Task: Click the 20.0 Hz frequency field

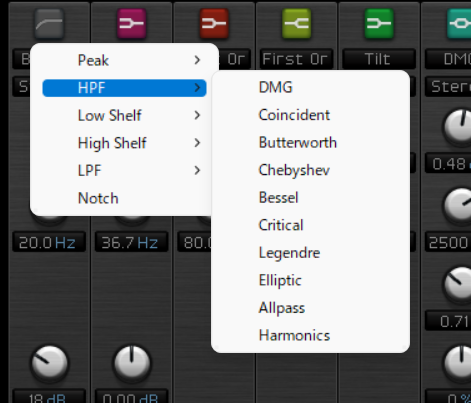Action: pos(49,243)
